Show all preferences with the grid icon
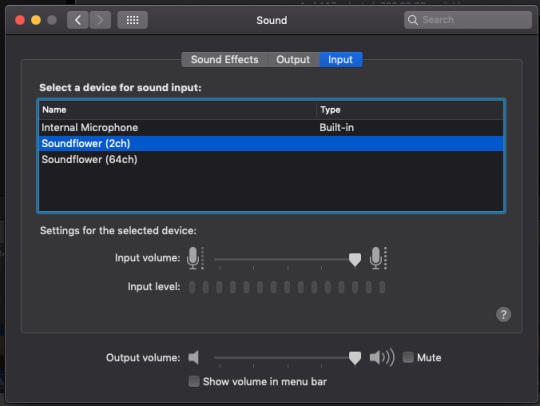 pyautogui.click(x=133, y=20)
